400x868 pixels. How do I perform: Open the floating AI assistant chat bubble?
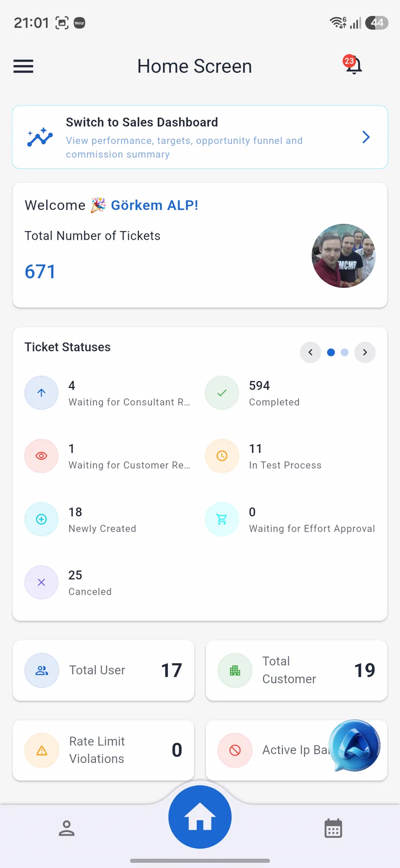point(354,745)
